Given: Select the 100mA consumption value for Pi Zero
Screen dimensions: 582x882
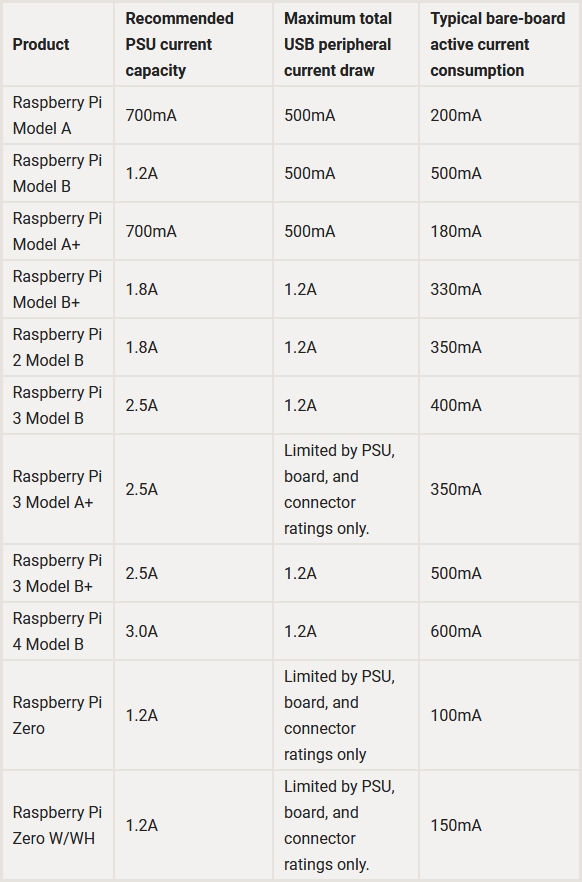Looking at the screenshot, I should point(456,716).
